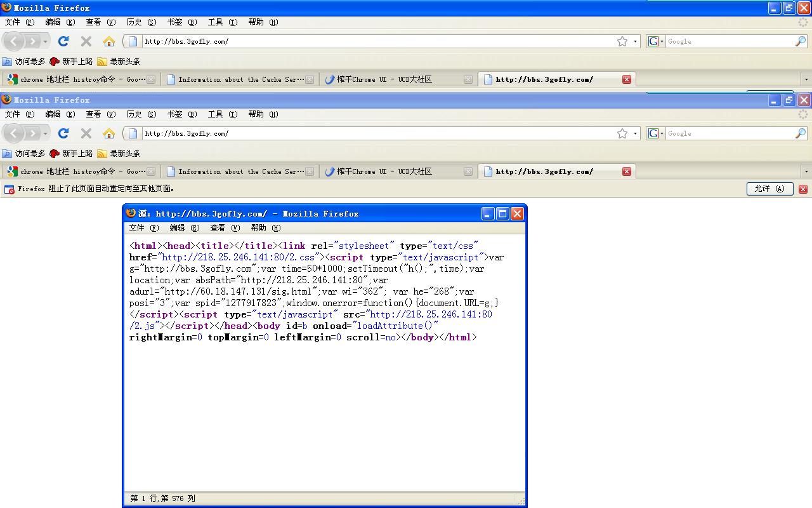Click Stop icon in second Firefox window
The height and width of the screenshot is (508, 812).
(86, 133)
